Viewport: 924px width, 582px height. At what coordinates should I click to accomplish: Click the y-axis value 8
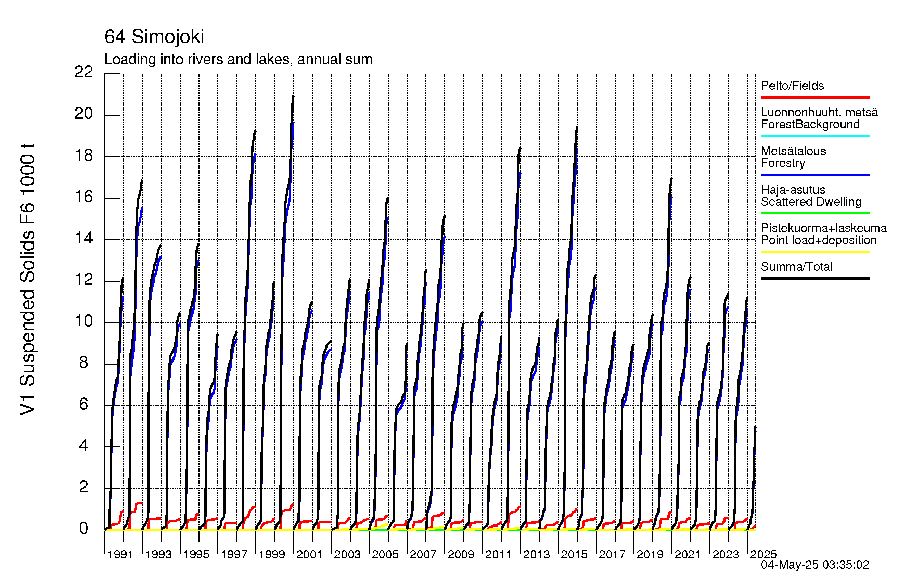point(84,363)
